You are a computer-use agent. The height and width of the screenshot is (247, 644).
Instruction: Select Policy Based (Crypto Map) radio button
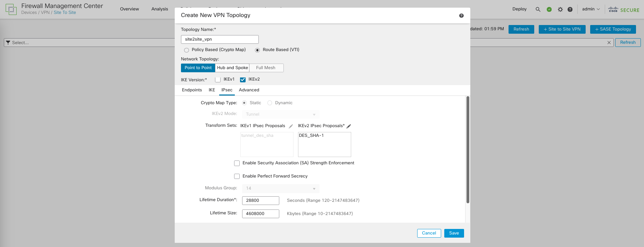187,50
